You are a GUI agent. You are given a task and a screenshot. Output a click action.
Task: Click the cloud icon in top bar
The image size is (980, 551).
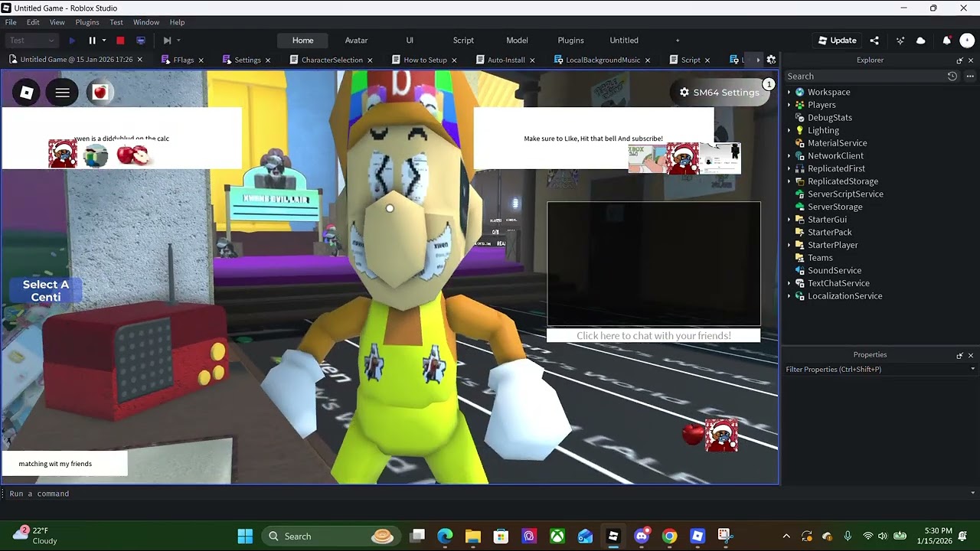pyautogui.click(x=920, y=41)
